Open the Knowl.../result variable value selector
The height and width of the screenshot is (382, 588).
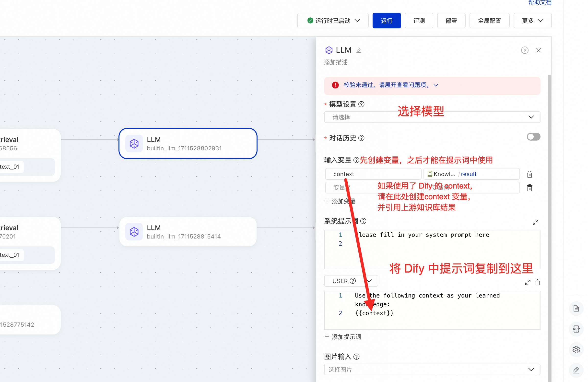pyautogui.click(x=472, y=174)
